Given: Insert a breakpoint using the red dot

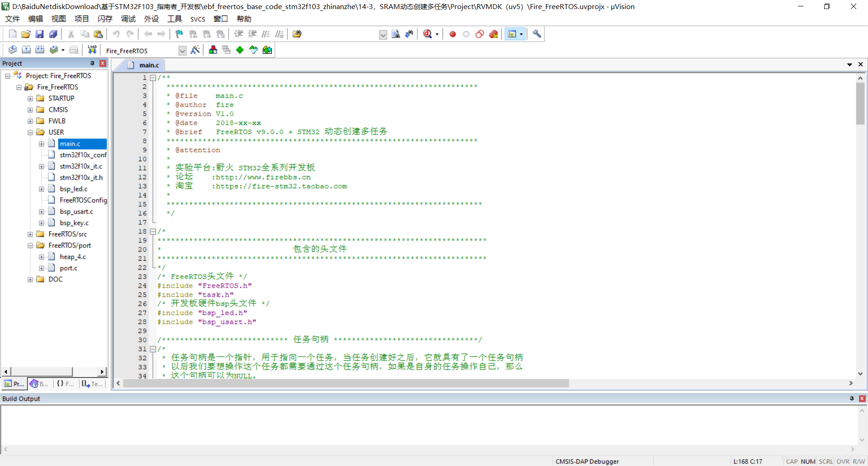Looking at the screenshot, I should [453, 34].
